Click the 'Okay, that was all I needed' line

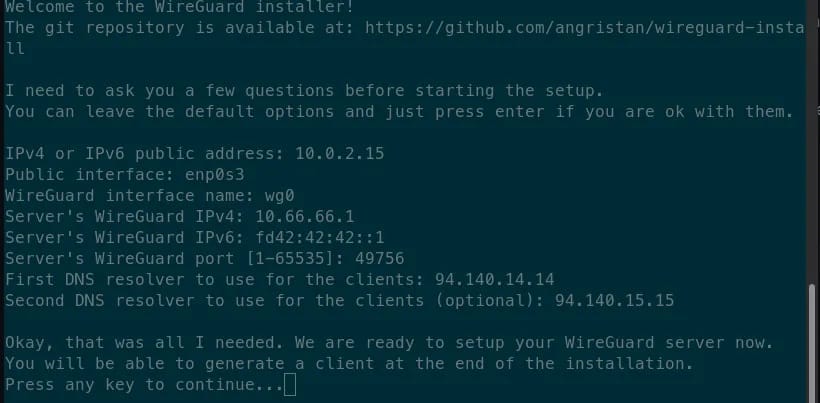[389, 343]
